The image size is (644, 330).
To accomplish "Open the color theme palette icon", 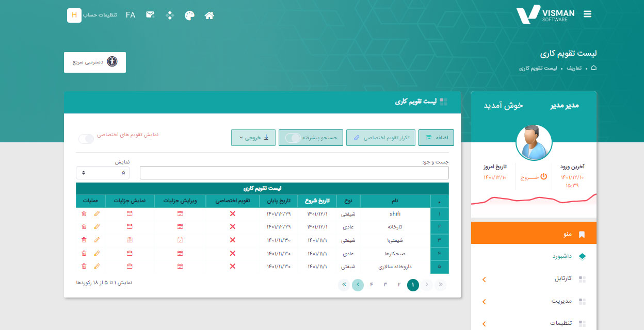I will pos(189,15).
